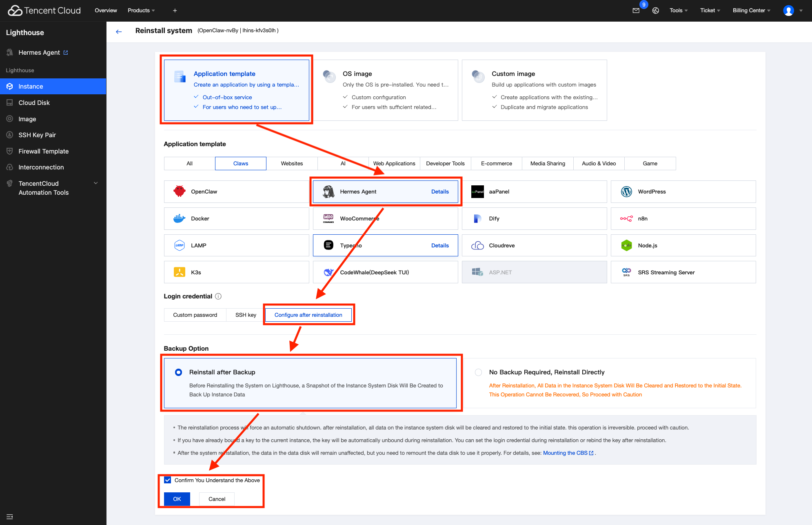The image size is (812, 525).
Task: Open the user avatar menu
Action: pyautogui.click(x=788, y=11)
